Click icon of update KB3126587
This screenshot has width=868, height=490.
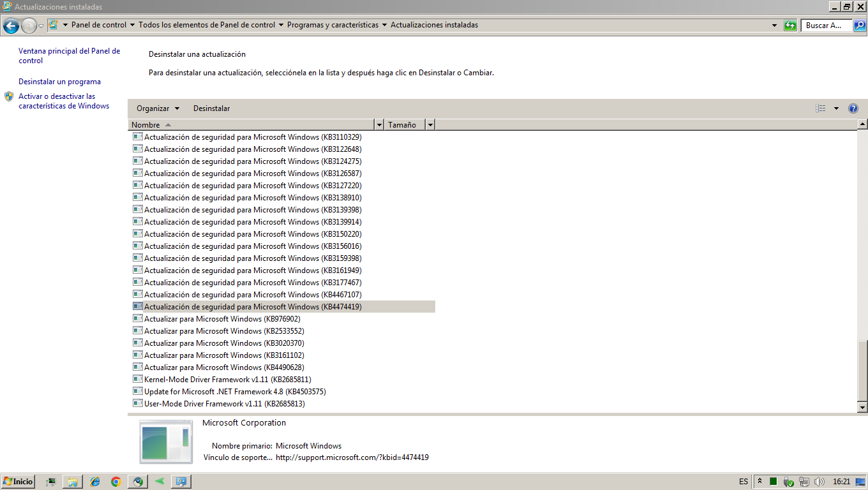click(x=137, y=173)
